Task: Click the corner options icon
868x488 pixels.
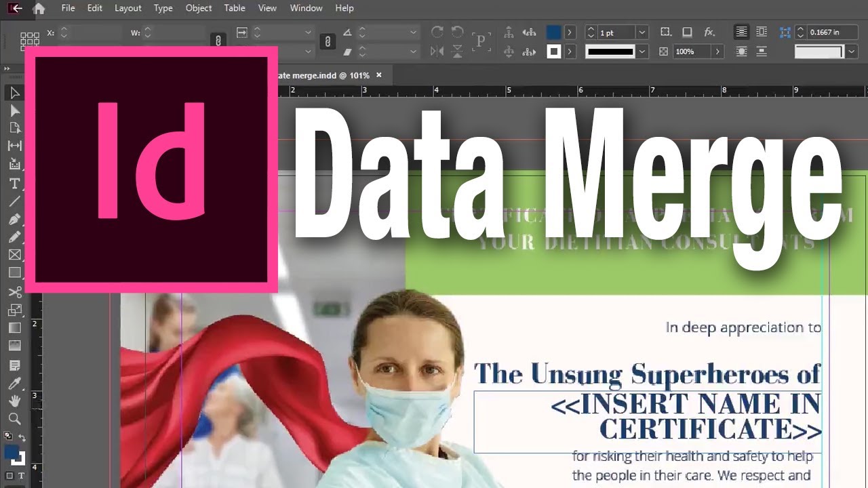Action: 785,32
